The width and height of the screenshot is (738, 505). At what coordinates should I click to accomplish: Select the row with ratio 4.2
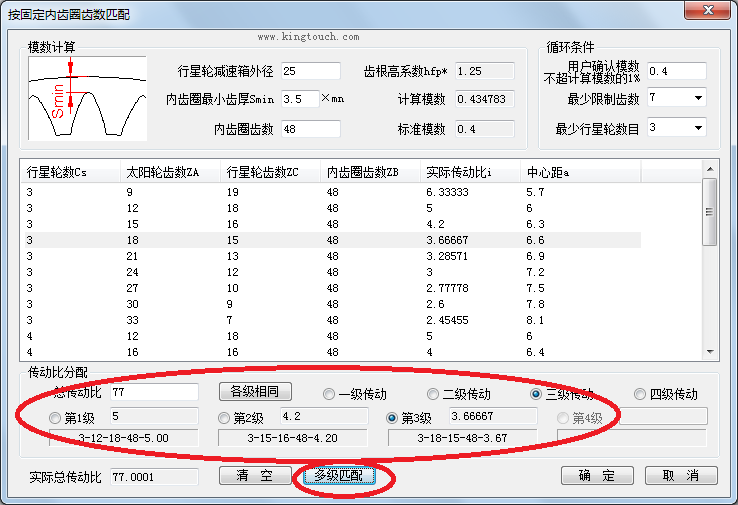point(333,224)
